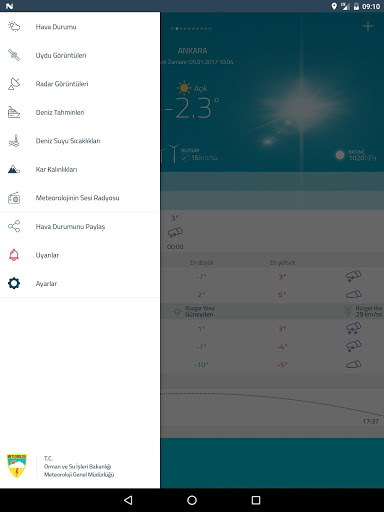Viewport: 384px width, 512px height.
Task: Select the radar dish icon
Action: [x=14, y=84]
